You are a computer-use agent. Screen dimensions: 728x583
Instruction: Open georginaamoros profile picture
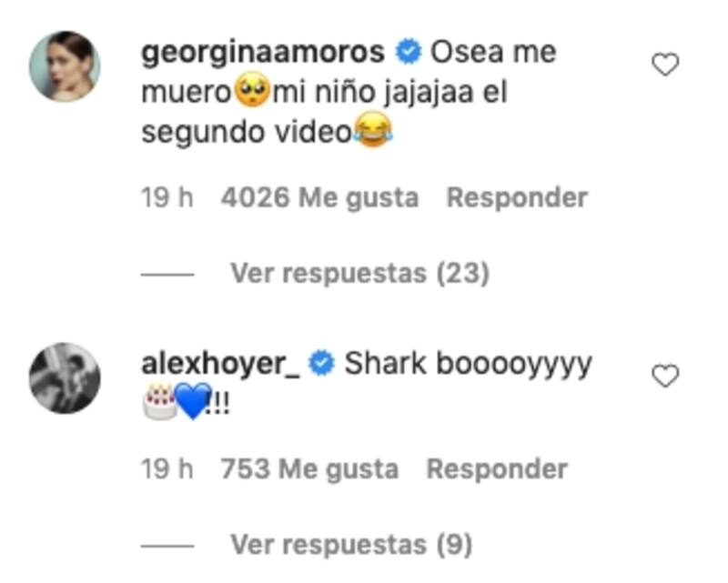pos(65,66)
